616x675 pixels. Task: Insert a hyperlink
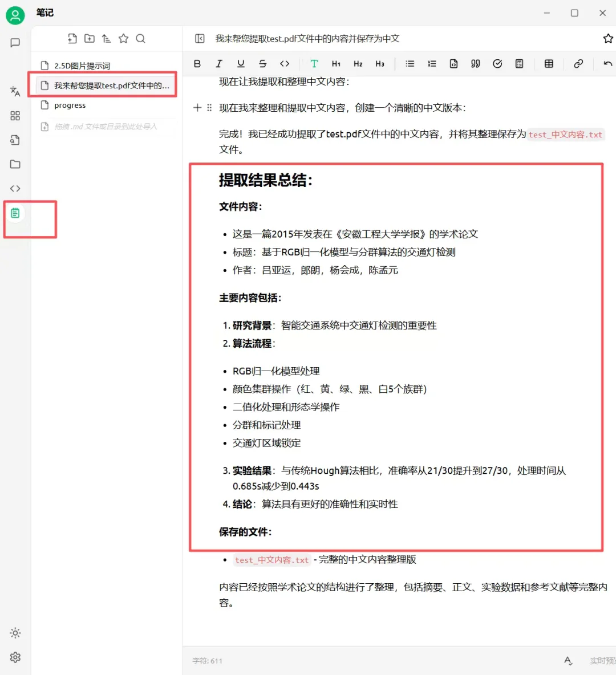(578, 63)
